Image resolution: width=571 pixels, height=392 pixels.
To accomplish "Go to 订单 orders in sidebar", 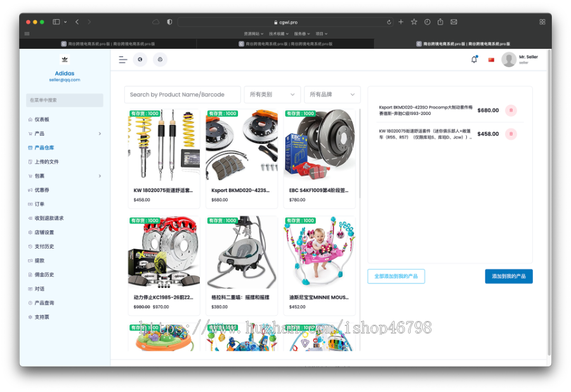I will tap(39, 204).
